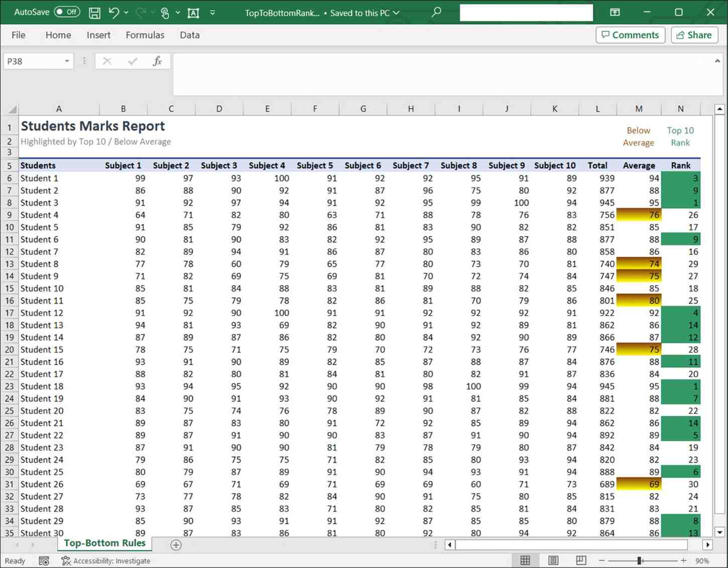Click the Insert Function fx icon
Viewport: 728px width, 568px height.
pos(157,61)
